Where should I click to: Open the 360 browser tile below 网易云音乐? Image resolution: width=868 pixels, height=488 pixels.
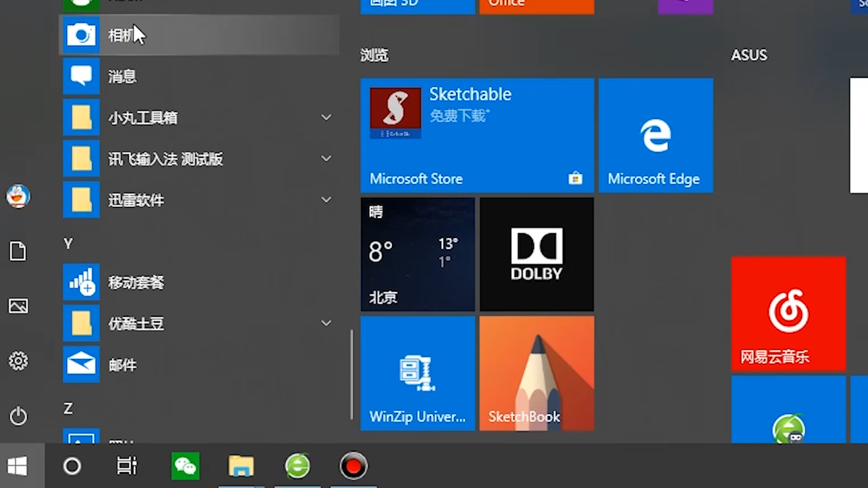point(788,409)
